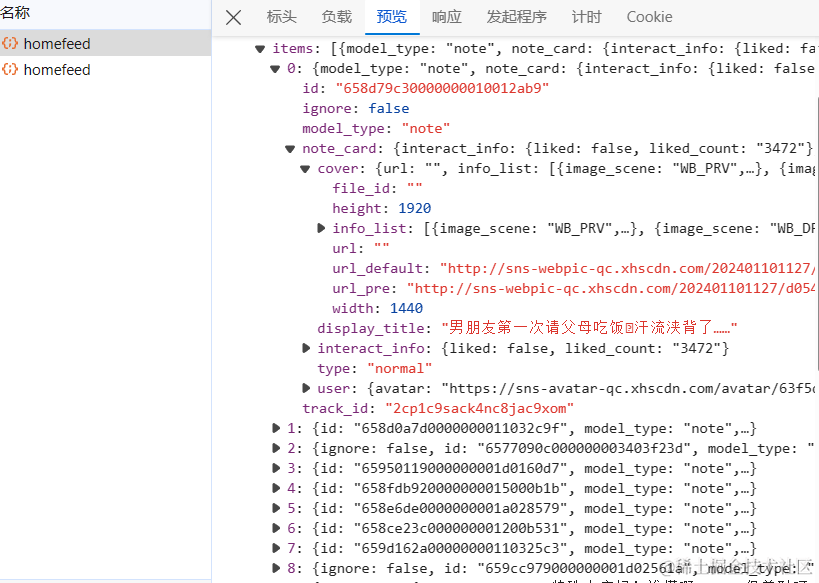Expand item 2 with id 6577090c

coord(276,448)
